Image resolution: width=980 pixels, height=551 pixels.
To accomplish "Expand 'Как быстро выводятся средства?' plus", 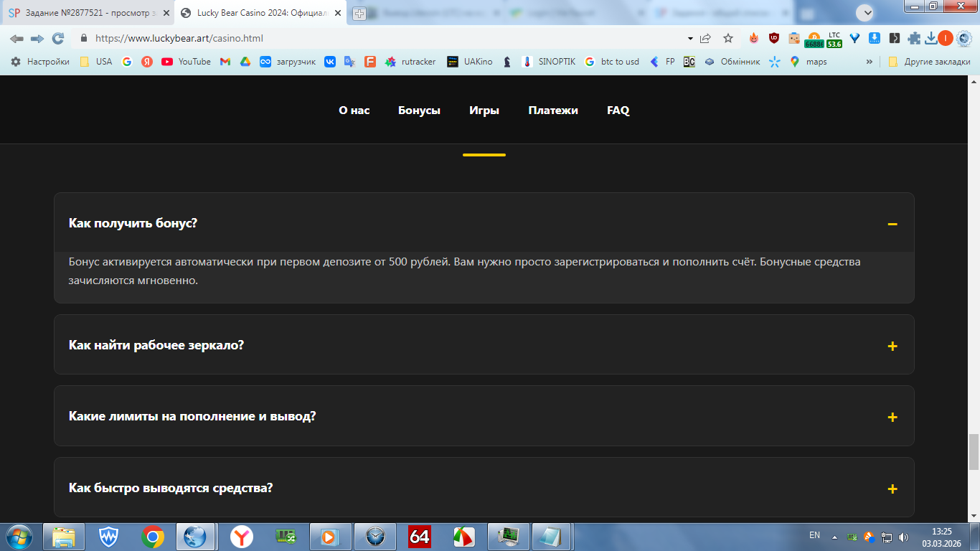I will 892,489.
